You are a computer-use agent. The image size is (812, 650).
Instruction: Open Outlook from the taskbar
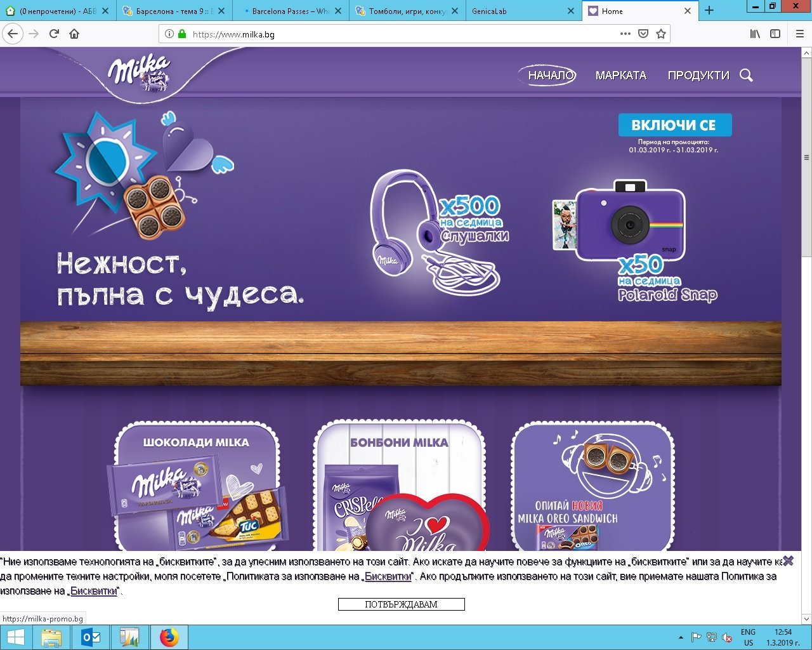tap(91, 637)
